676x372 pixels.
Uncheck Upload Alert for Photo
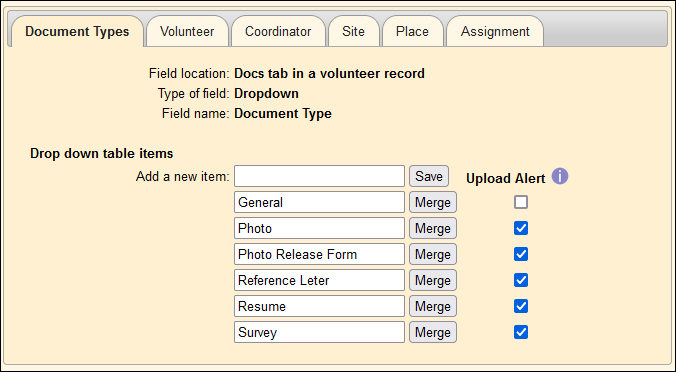[521, 228]
